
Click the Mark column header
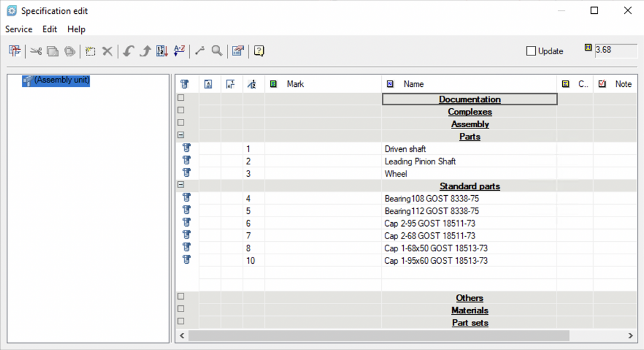(295, 84)
